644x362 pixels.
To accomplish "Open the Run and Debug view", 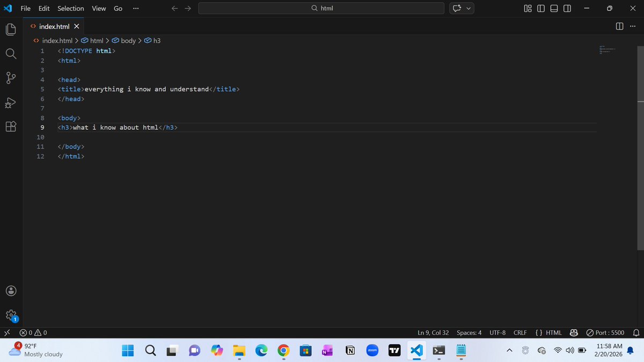I will point(11,102).
